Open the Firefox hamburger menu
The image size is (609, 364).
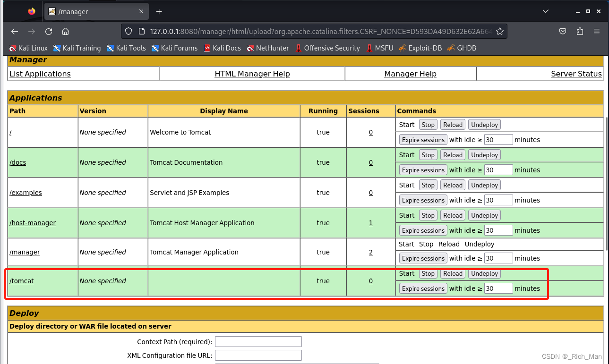click(x=597, y=31)
